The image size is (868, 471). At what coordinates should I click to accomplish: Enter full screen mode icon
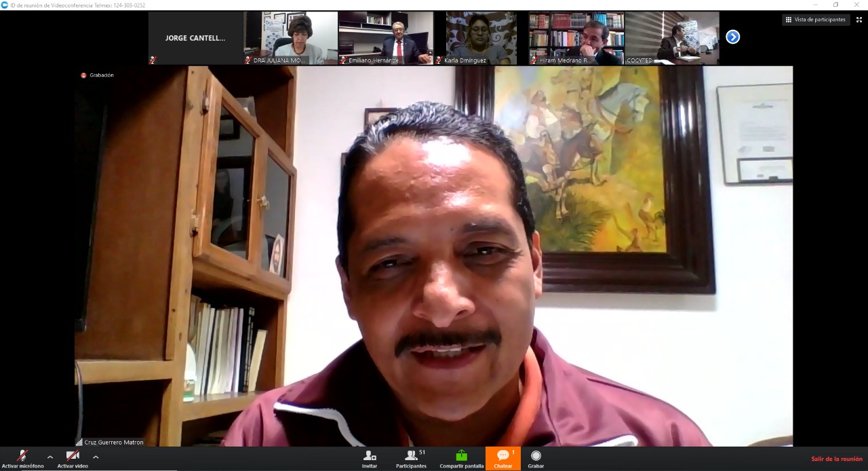tap(859, 20)
